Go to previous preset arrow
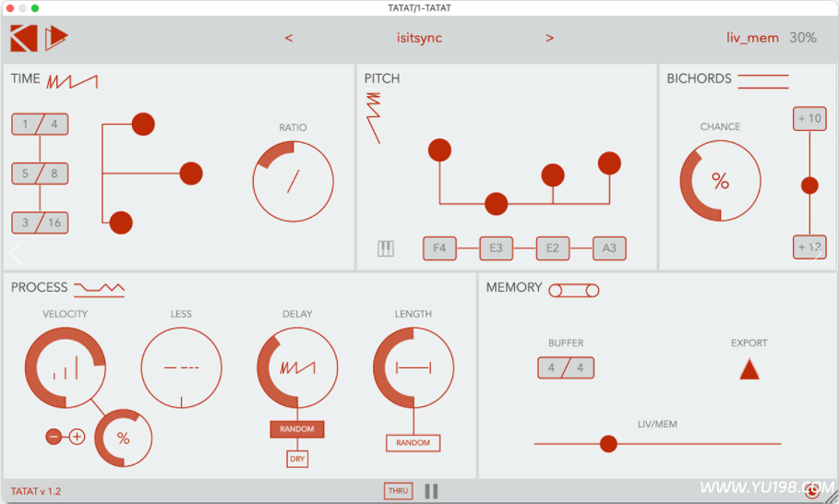This screenshot has width=839, height=504. coord(288,38)
